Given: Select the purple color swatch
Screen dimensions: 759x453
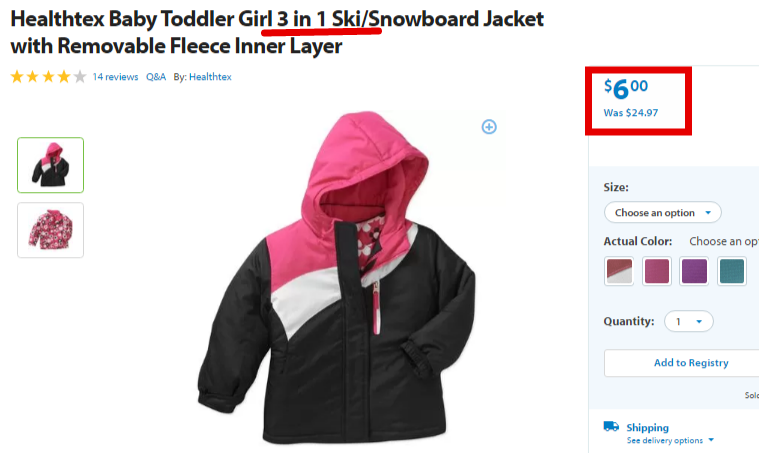Looking at the screenshot, I should 694,271.
